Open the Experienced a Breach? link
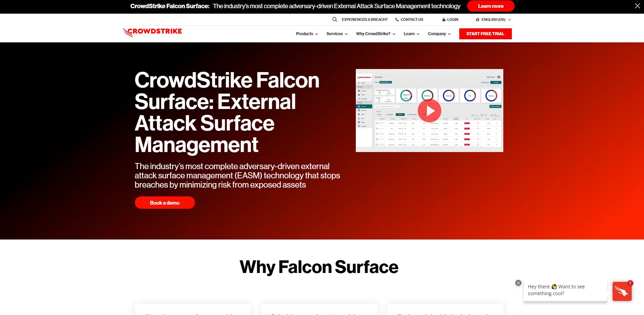The width and height of the screenshot is (644, 315). [364, 20]
